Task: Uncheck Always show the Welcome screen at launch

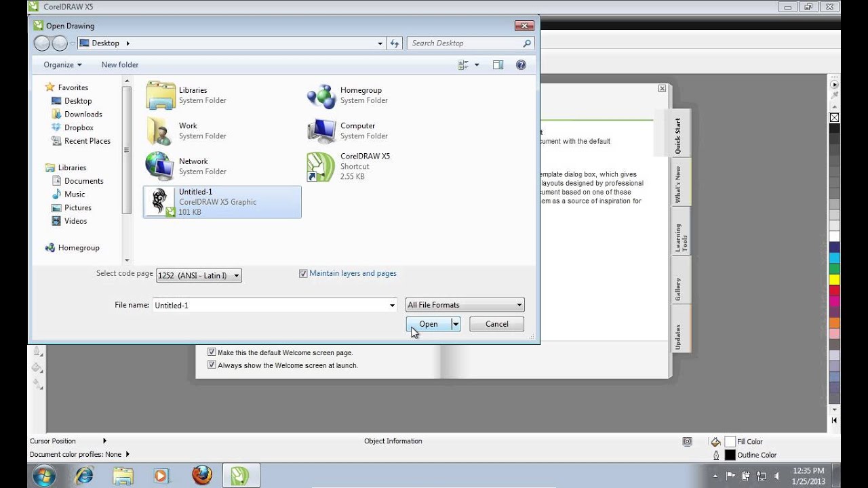Action: click(212, 365)
